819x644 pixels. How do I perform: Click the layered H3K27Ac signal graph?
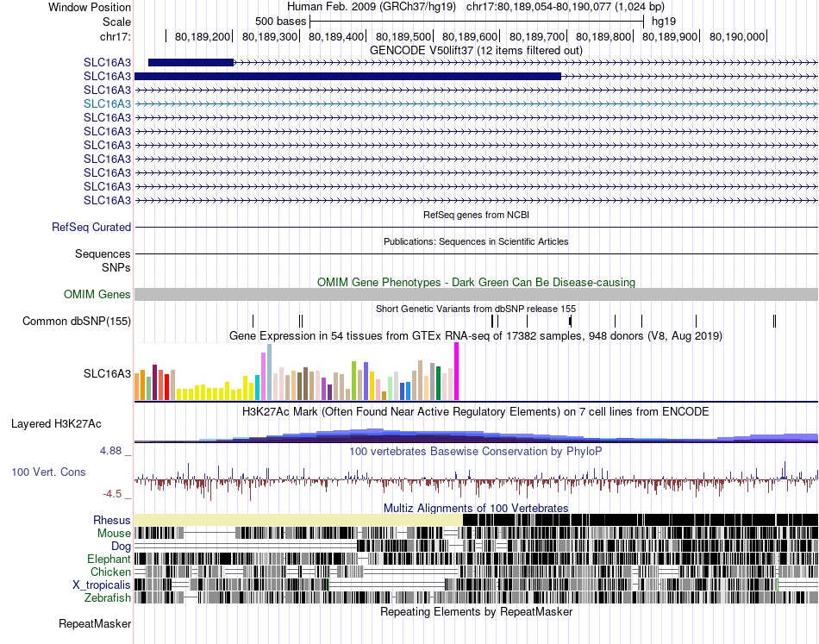tap(476, 435)
